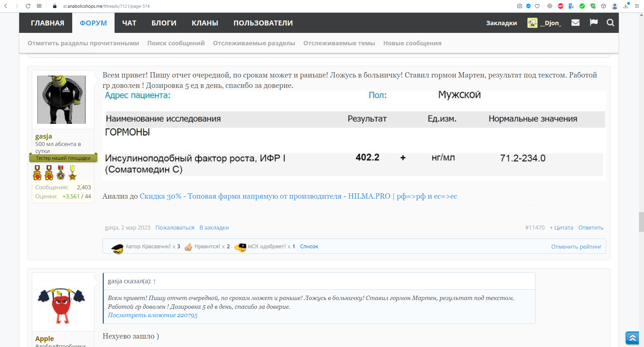This screenshot has height=347, width=644.
Task: Cancel rating with Отменить рейтинг
Action: [576, 247]
